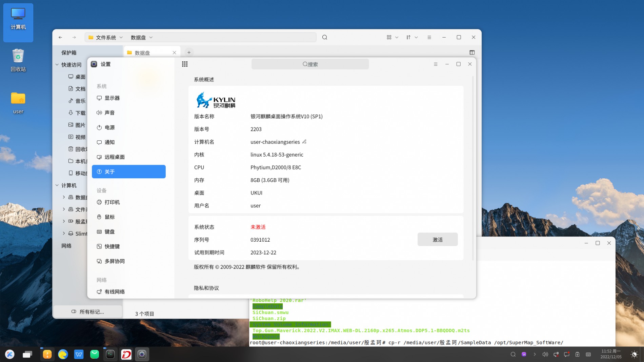Open 音乐 in quick access

click(x=77, y=101)
